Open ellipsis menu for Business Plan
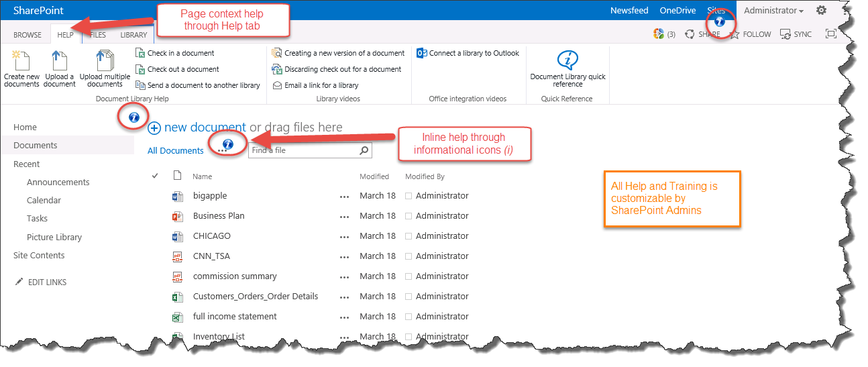Screen dimensions: 868x367 tap(345, 217)
